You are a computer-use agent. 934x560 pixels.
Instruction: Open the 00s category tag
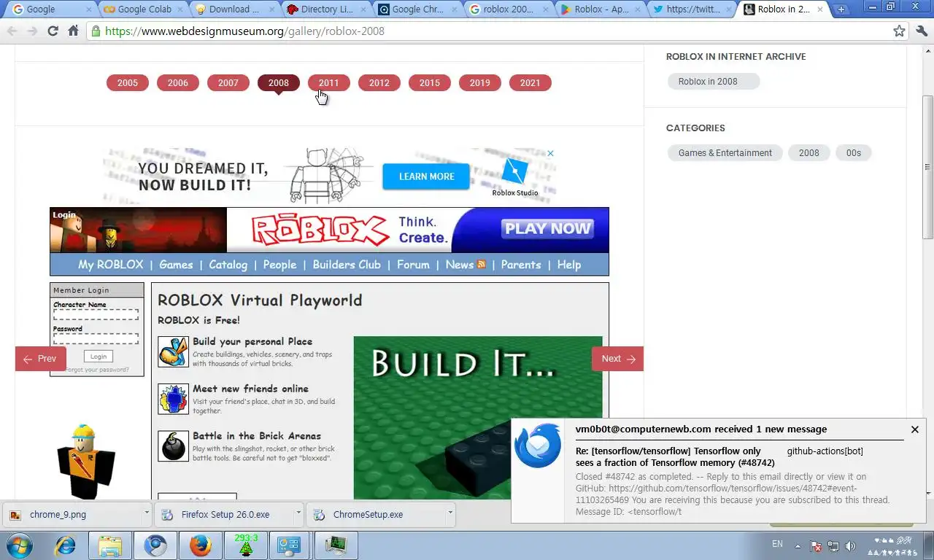[854, 153]
